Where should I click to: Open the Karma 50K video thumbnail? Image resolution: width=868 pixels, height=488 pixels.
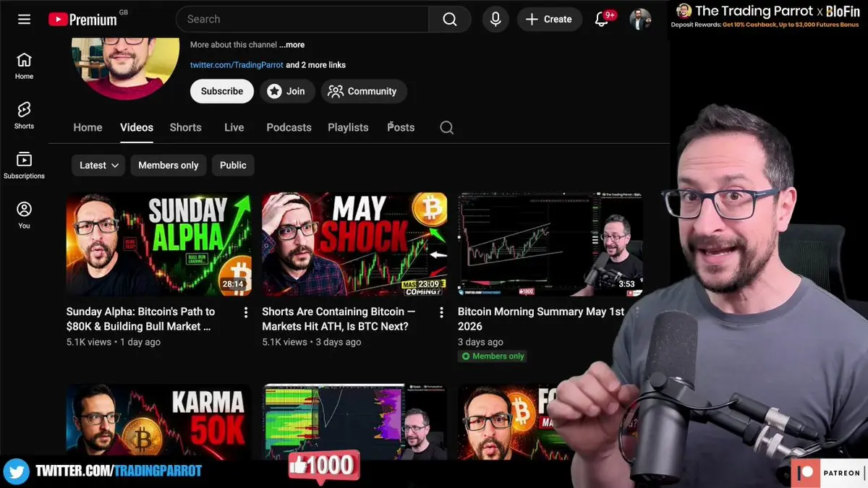(x=159, y=422)
